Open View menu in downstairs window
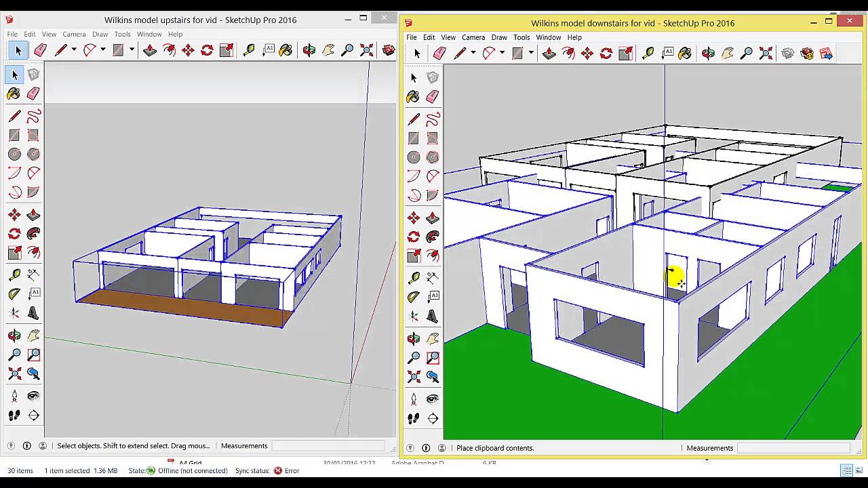The image size is (868, 488). (x=448, y=37)
